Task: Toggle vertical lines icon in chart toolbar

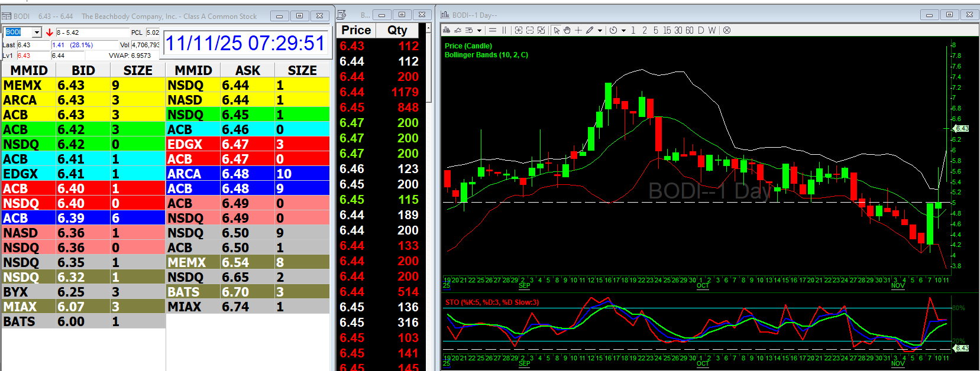Action: click(x=504, y=30)
